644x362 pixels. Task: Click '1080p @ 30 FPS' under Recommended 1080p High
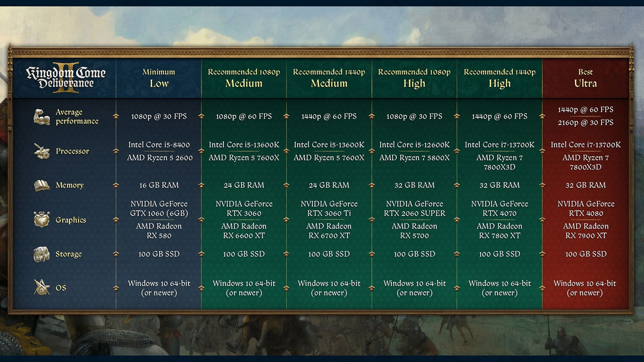(x=414, y=116)
